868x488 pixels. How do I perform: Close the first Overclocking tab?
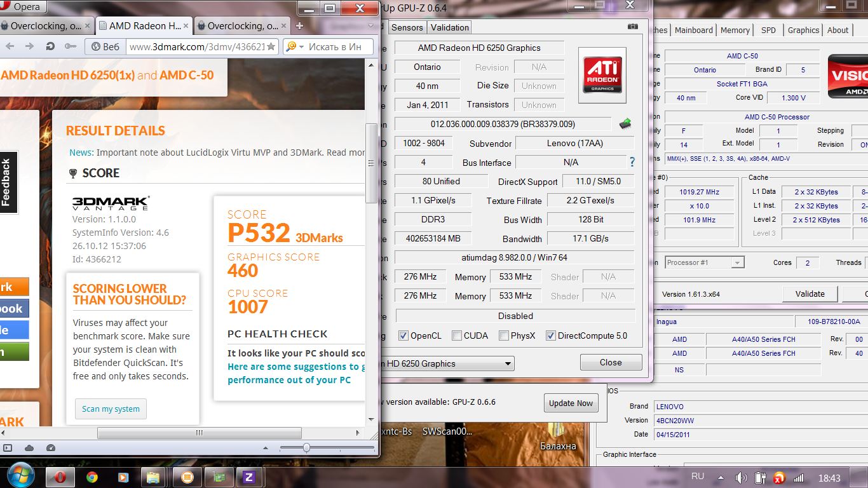pyautogui.click(x=88, y=26)
